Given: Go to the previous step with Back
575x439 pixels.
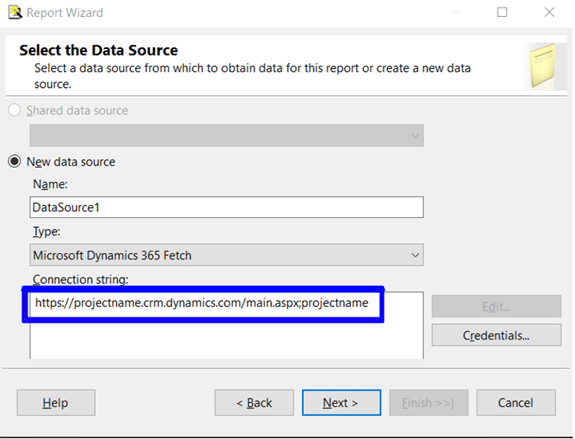Looking at the screenshot, I should coord(254,403).
